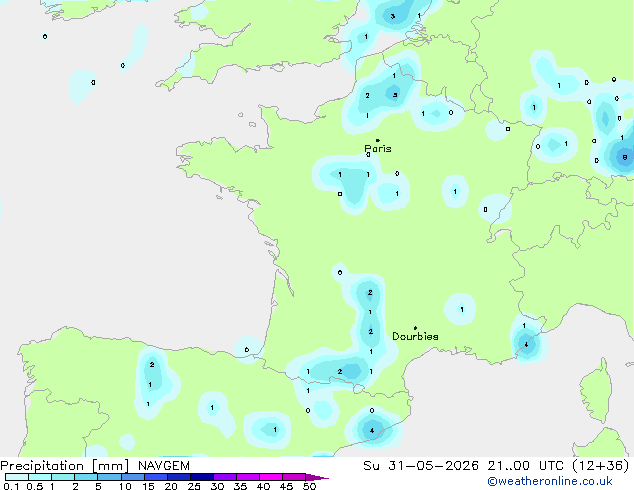Select the 40–45 mm magenta legend swatch
Viewport: 634px width, 490px height.
[271, 477]
